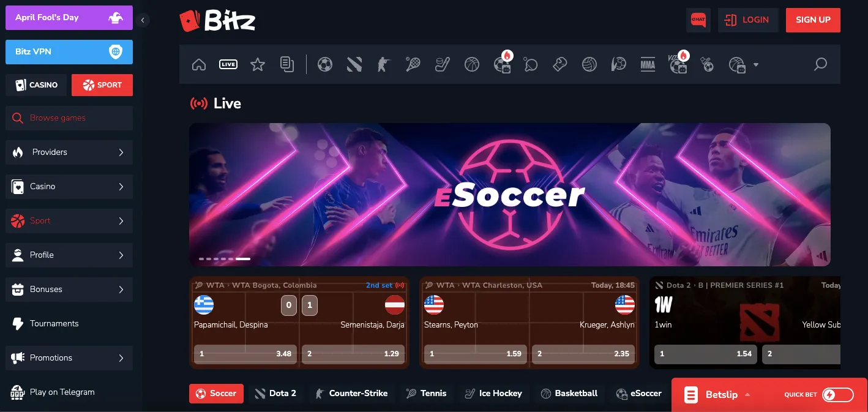The width and height of the screenshot is (868, 412).
Task: Select the eSoccer category tab
Action: pos(639,394)
